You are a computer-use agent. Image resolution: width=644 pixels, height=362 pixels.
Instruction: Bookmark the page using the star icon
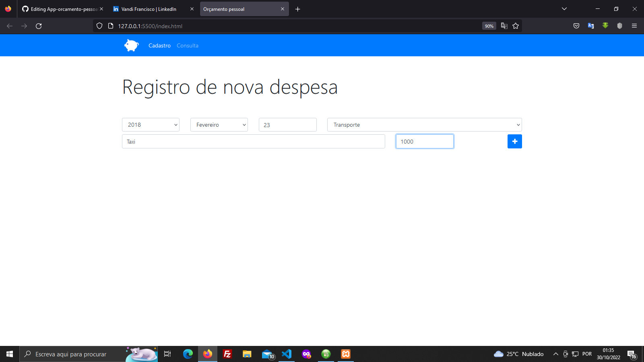click(x=516, y=26)
